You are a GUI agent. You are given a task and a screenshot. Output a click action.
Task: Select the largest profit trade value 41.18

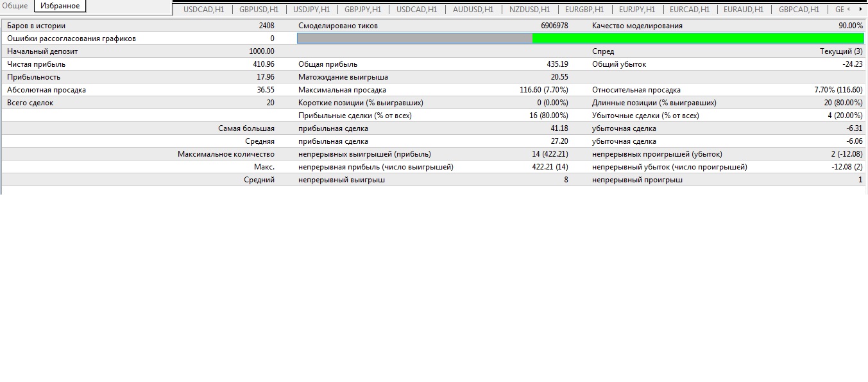coord(559,128)
